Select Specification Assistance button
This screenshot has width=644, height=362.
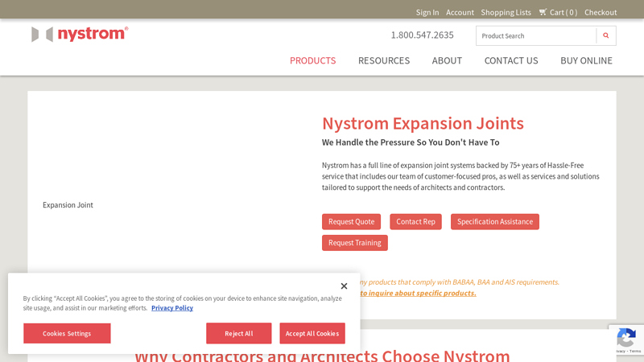494,222
